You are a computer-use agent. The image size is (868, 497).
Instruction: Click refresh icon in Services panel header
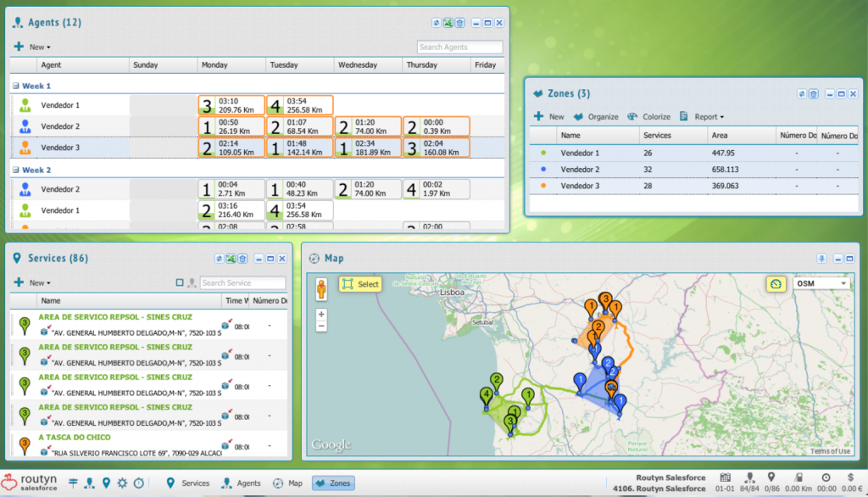(219, 259)
